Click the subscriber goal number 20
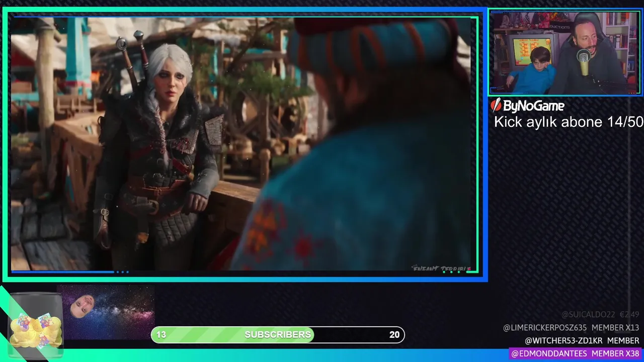 394,335
